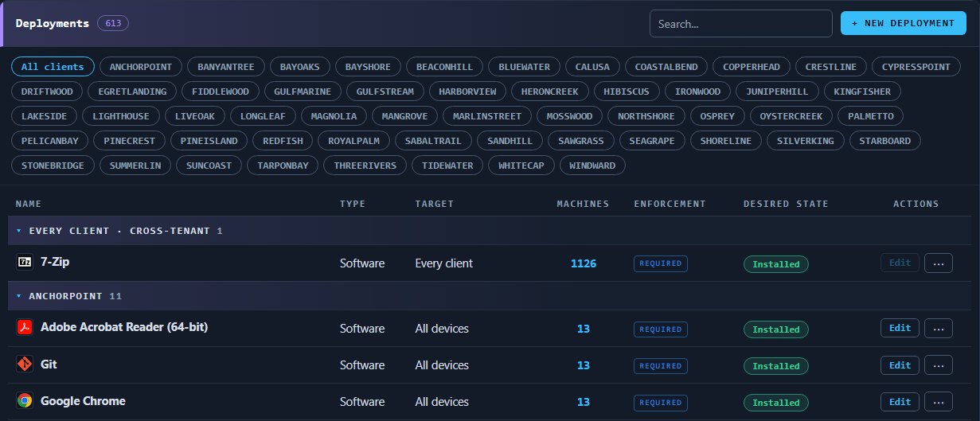Edit the Git deployment
Image resolution: width=980 pixels, height=421 pixels.
click(900, 365)
